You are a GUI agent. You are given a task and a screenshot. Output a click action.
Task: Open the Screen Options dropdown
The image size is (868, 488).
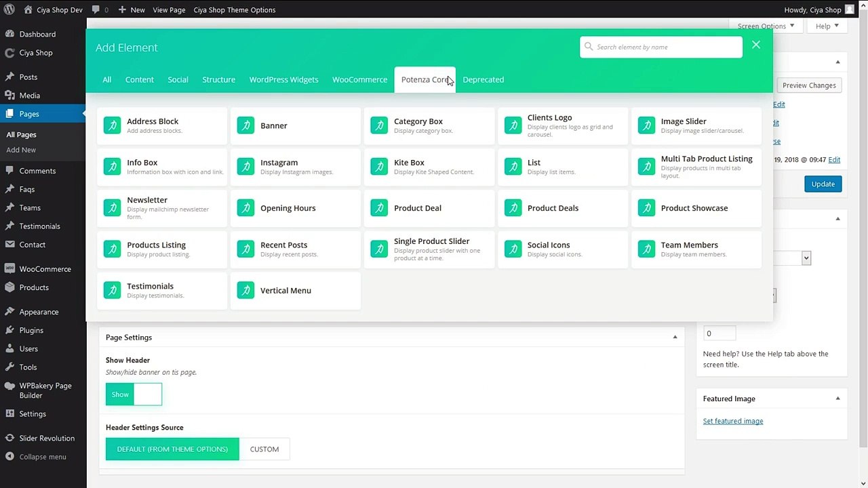tap(766, 26)
